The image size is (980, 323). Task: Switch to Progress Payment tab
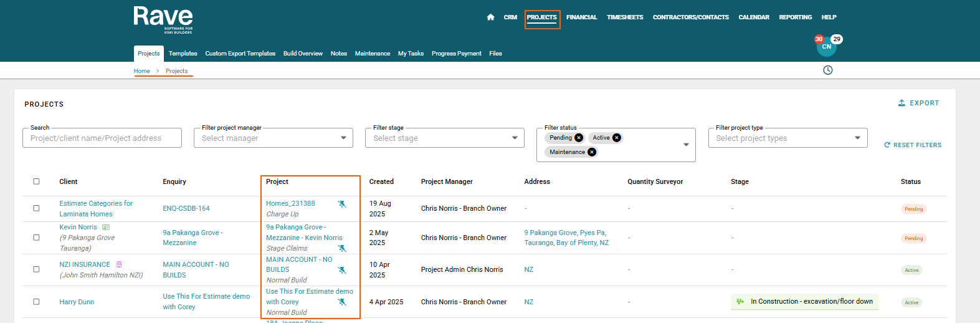[x=457, y=54]
